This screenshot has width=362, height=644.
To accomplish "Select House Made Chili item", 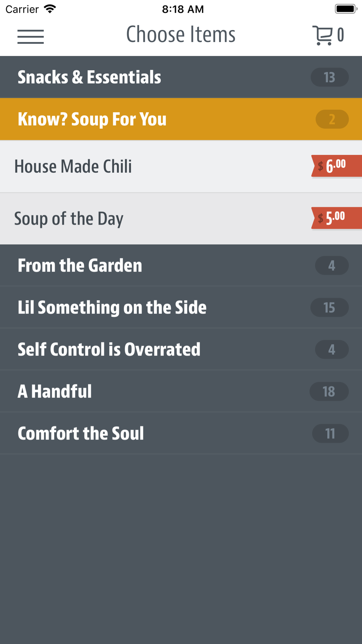I will [181, 166].
